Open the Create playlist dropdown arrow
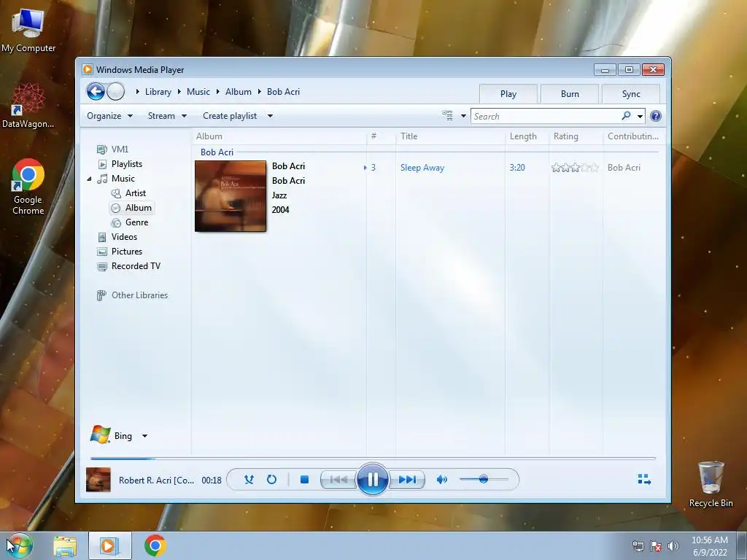 tap(270, 116)
